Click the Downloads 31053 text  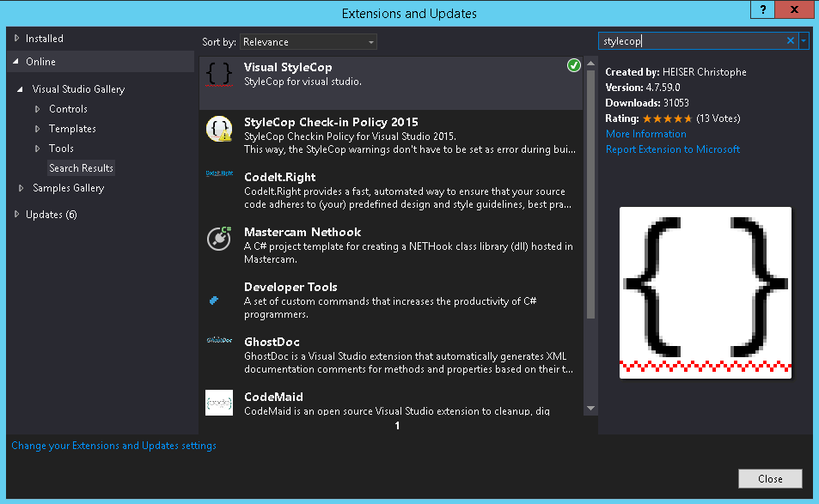[x=647, y=103]
